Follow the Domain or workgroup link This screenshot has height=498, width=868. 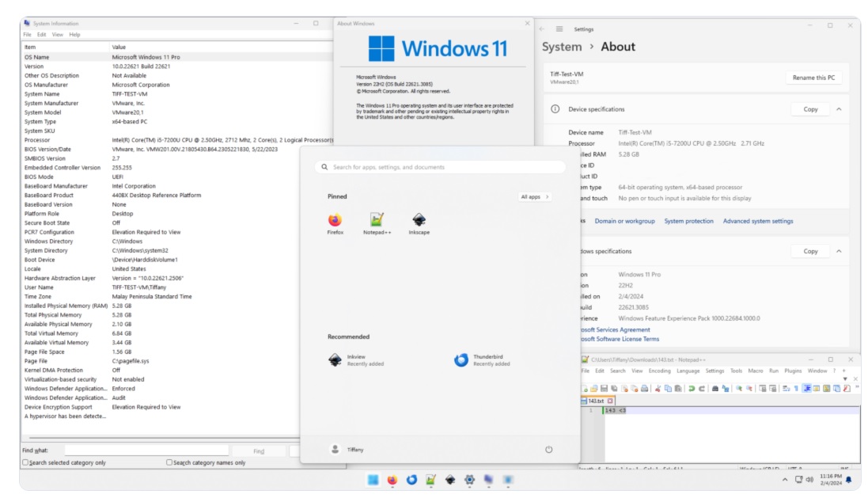624,221
